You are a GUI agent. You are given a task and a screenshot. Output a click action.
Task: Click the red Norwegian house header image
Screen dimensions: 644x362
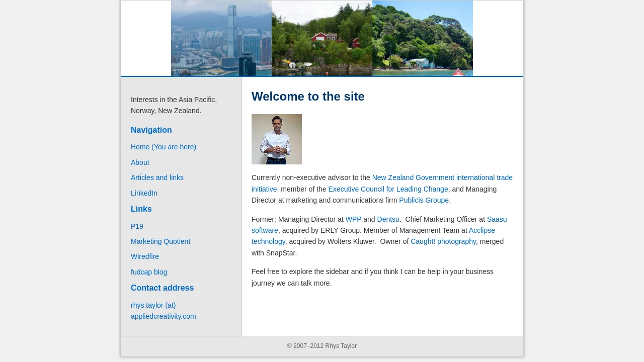pyautogui.click(x=322, y=38)
